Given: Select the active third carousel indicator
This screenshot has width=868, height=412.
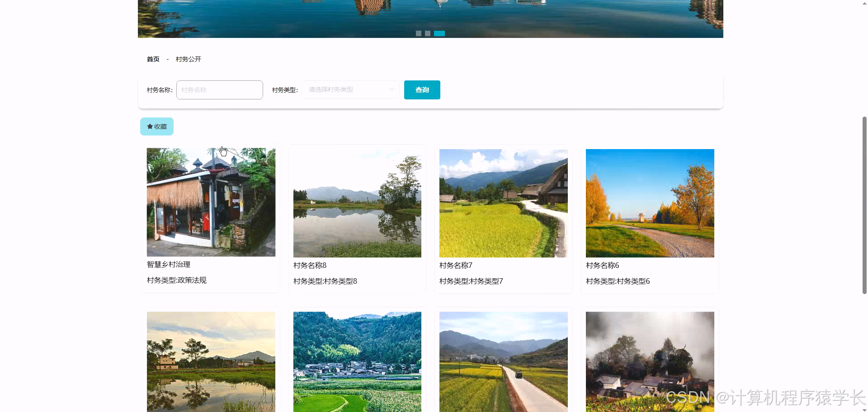Looking at the screenshot, I should [x=439, y=33].
